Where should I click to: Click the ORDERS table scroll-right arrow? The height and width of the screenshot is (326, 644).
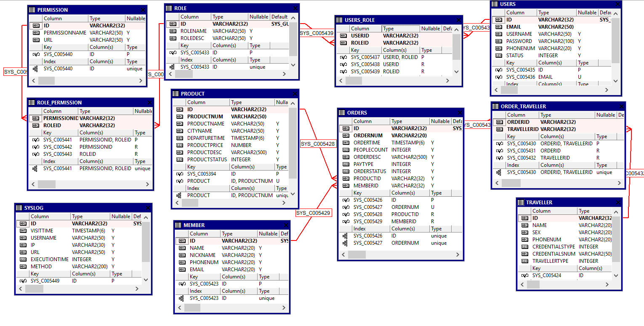pyautogui.click(x=458, y=255)
